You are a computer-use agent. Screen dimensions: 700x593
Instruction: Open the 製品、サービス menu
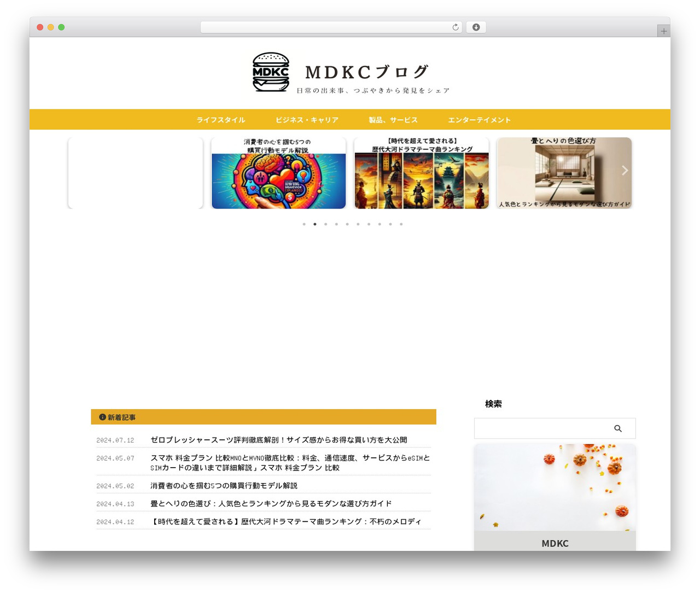click(x=393, y=120)
